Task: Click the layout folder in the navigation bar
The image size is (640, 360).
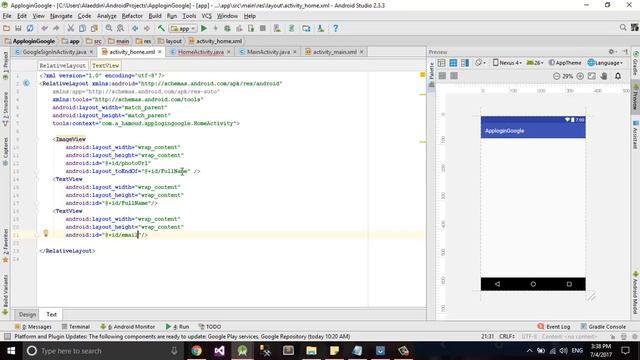Action: click(170, 41)
